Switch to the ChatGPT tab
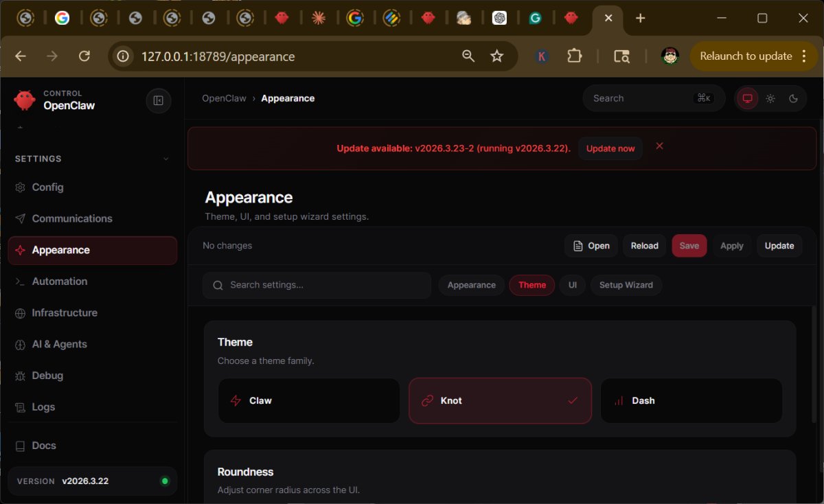This screenshot has height=504, width=824. pyautogui.click(x=499, y=19)
